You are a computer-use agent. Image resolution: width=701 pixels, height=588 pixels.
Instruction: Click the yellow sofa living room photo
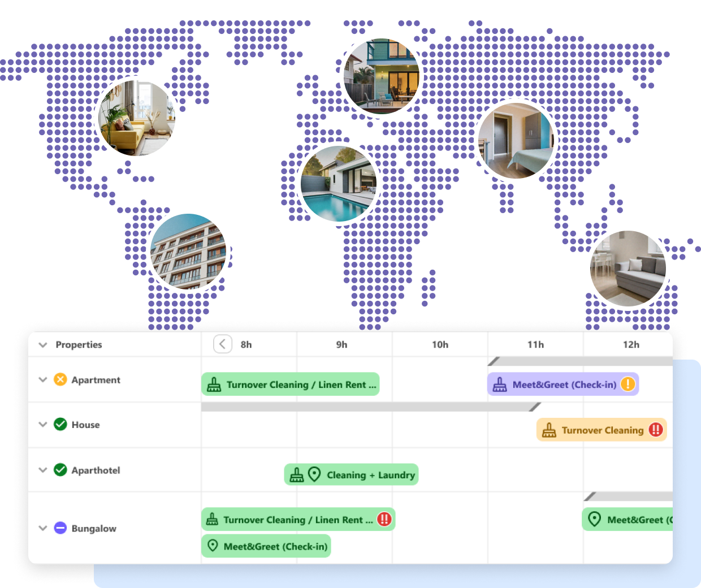click(x=137, y=118)
